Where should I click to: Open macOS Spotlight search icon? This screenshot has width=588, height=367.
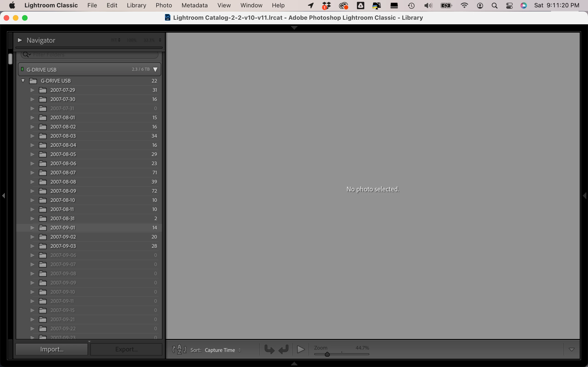coord(494,5)
